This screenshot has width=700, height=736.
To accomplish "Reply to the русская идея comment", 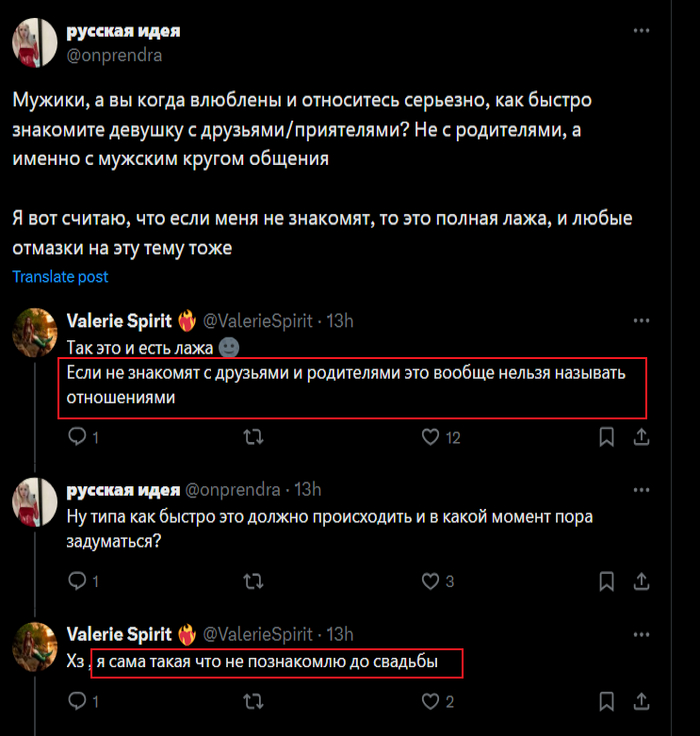I will click(77, 581).
